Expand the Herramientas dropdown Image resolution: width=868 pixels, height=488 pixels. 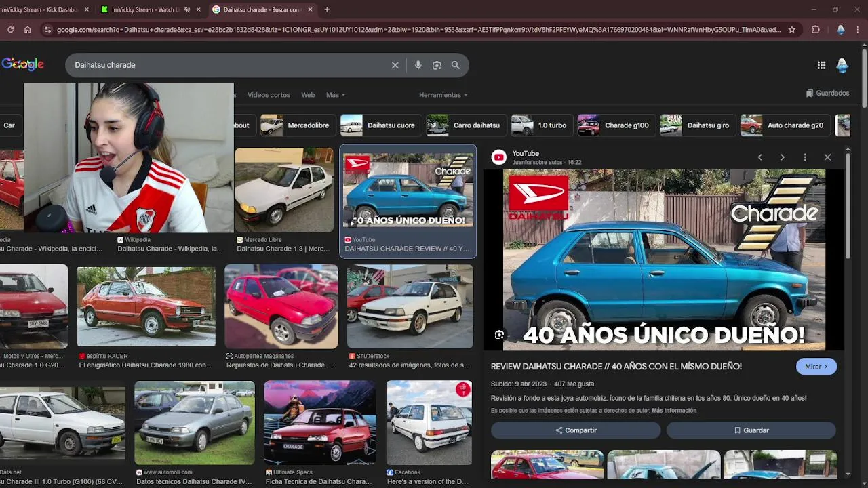pyautogui.click(x=443, y=95)
